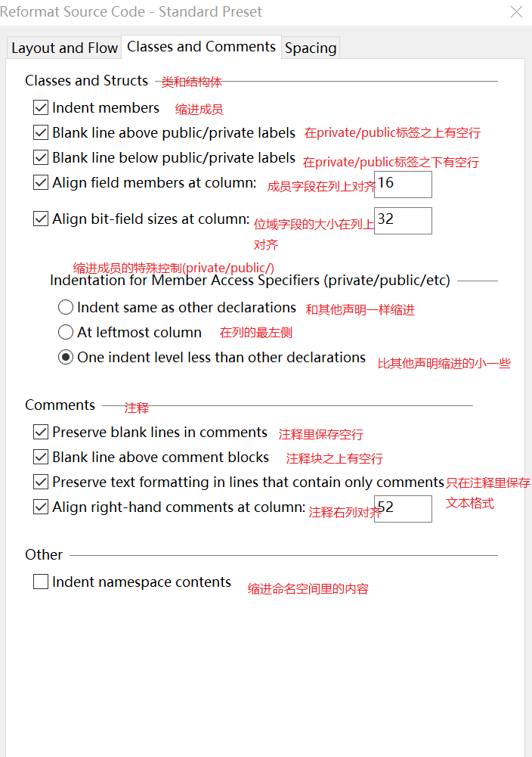This screenshot has height=757, width=532.
Task: Uncheck Align bit-field sizes at column
Action: [x=41, y=219]
